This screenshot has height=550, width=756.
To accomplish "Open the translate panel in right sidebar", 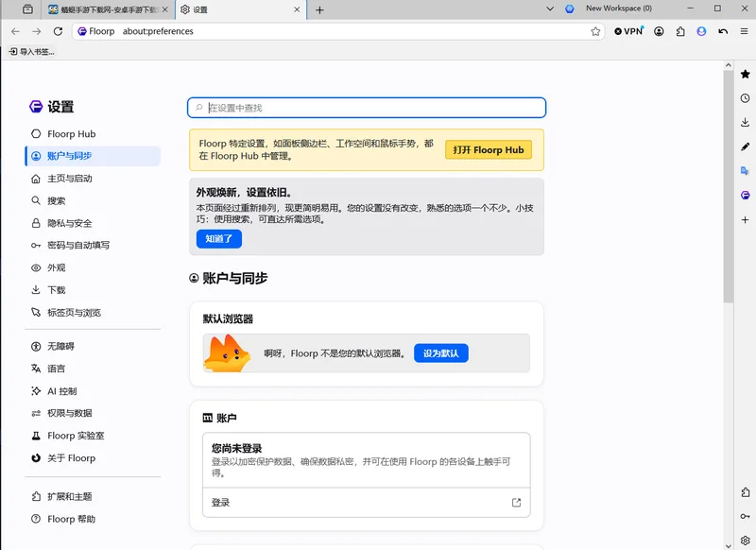I will click(x=746, y=171).
